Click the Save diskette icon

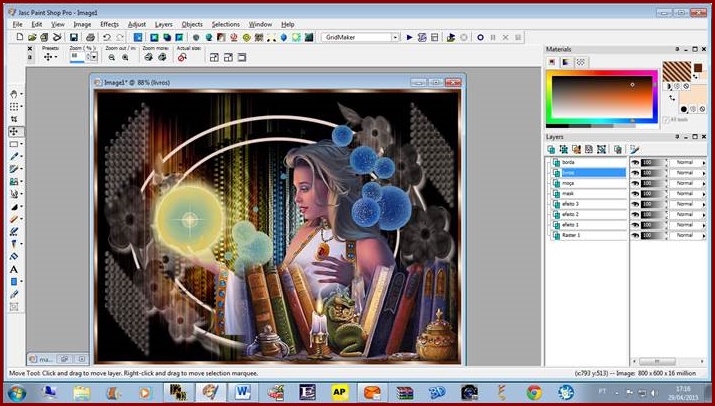click(x=73, y=37)
